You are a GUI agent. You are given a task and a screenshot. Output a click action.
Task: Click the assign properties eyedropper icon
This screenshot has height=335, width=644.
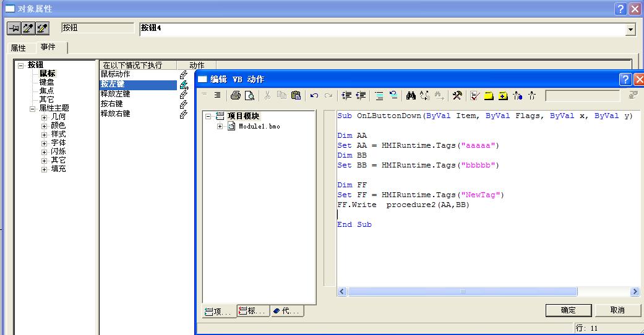pyautogui.click(x=42, y=28)
